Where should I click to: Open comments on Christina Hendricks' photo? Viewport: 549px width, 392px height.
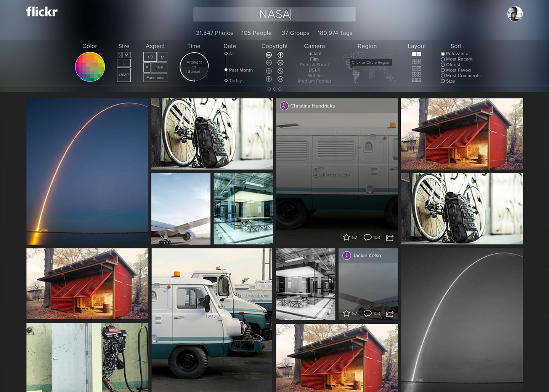[368, 237]
